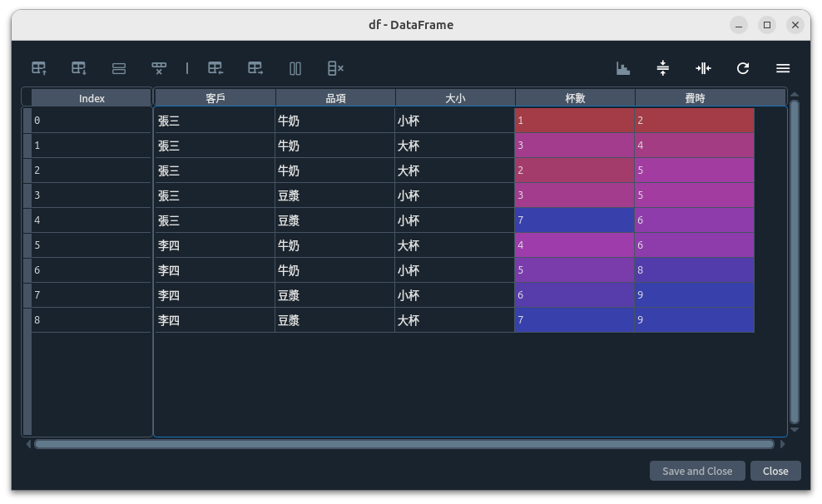Maximize the df DataFrame window
Screen dimensions: 822x504
[x=767, y=25]
